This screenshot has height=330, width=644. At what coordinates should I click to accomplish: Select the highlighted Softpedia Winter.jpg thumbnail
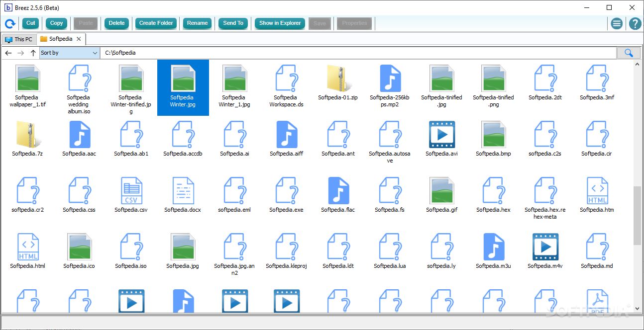tap(183, 79)
